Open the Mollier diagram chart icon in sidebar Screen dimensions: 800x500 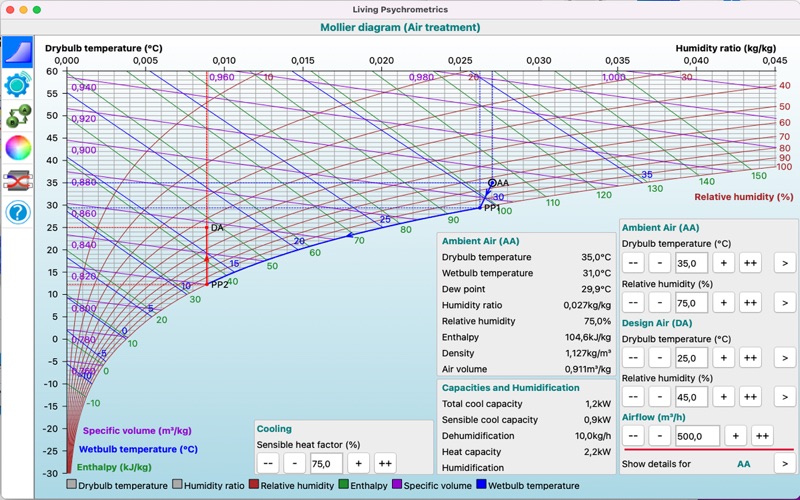coord(18,52)
